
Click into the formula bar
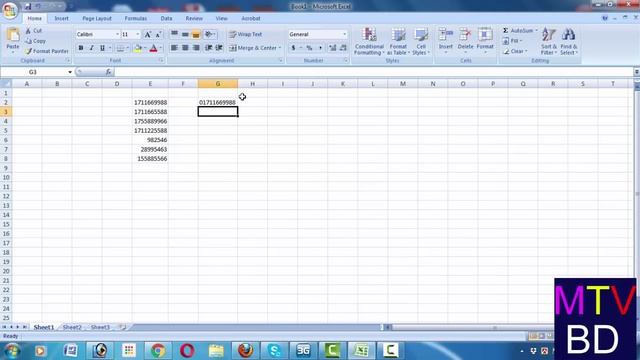pos(373,72)
